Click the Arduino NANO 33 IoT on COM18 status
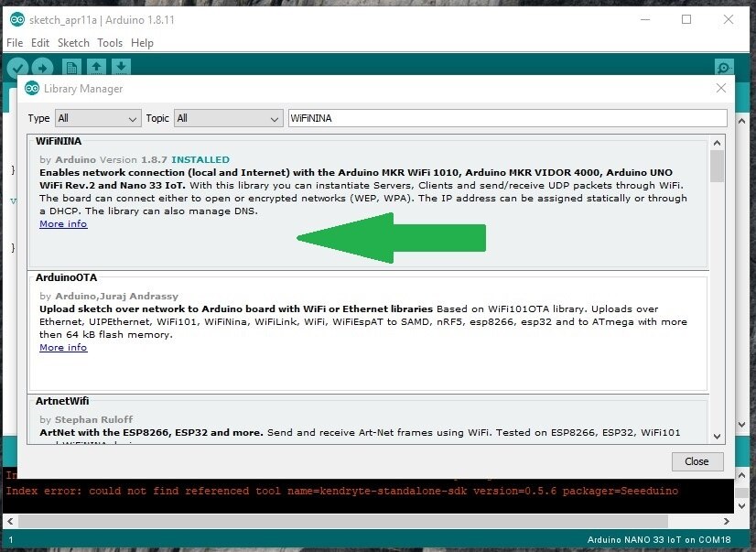 659,540
